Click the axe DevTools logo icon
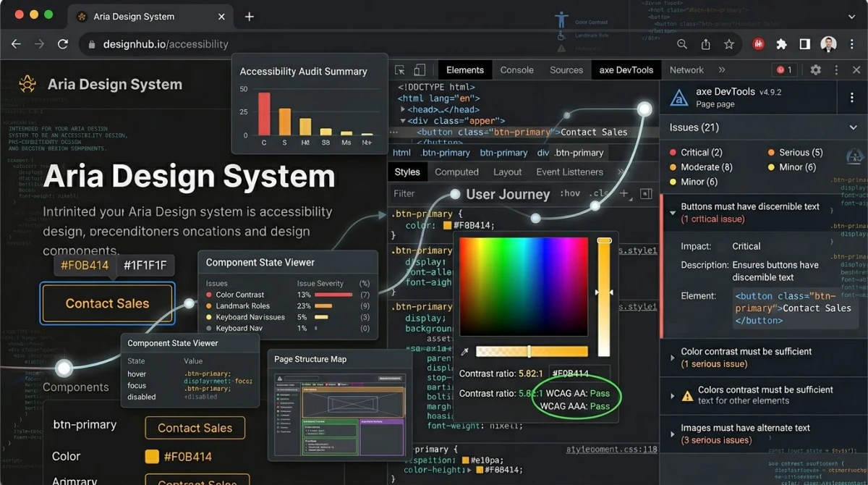Screen dimensions: 868x485 click(679, 98)
